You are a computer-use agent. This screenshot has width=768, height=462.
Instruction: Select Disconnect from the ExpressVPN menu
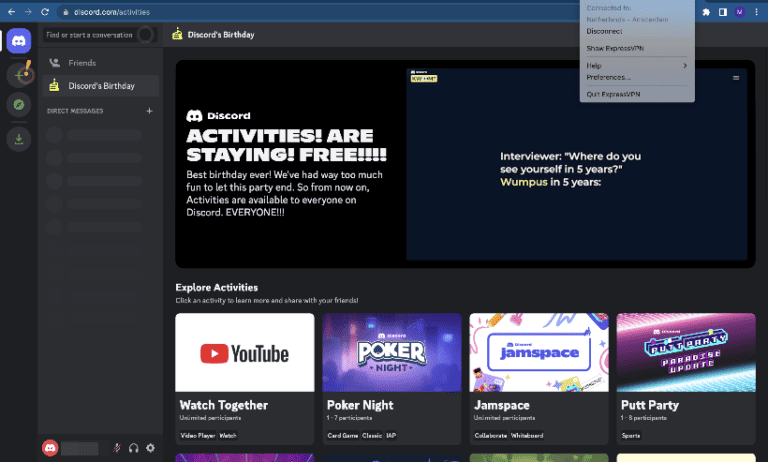tap(604, 31)
